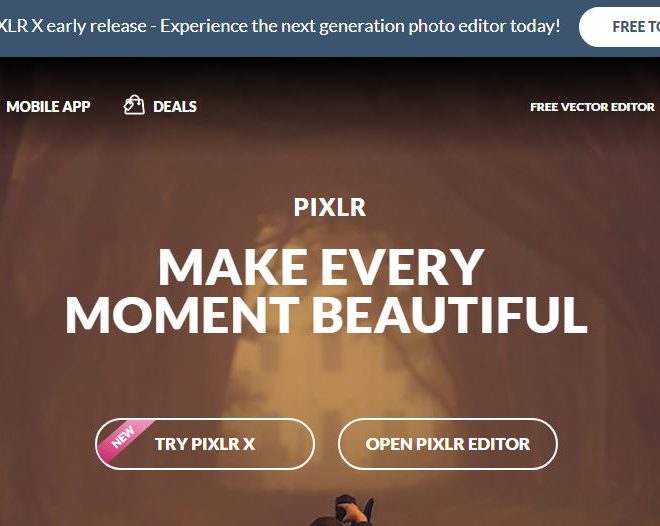
Task: Launch TRY PIXLR X button
Action: pos(205,444)
